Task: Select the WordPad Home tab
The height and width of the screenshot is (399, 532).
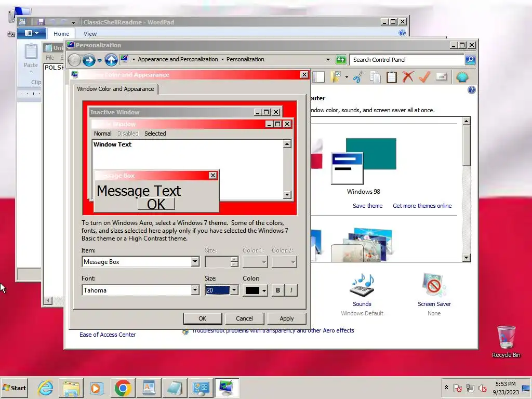Action: [x=61, y=34]
